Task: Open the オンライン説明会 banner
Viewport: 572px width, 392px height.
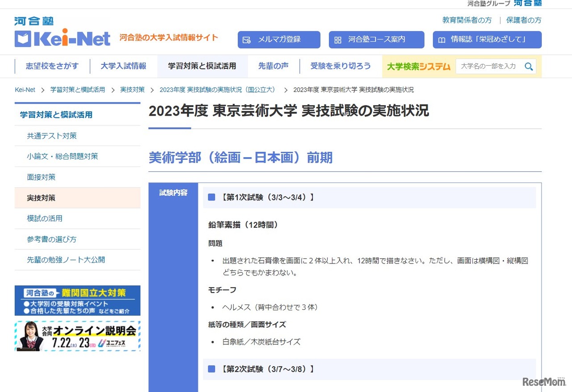Action: click(77, 336)
